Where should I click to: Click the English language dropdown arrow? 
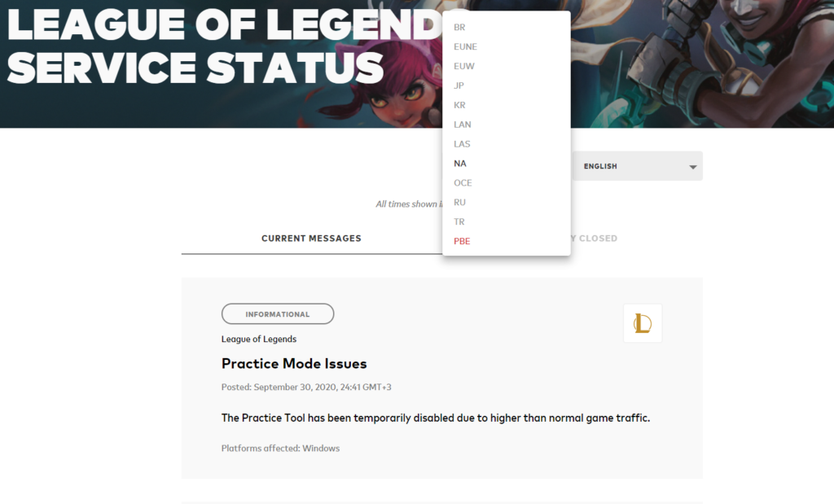[692, 167]
